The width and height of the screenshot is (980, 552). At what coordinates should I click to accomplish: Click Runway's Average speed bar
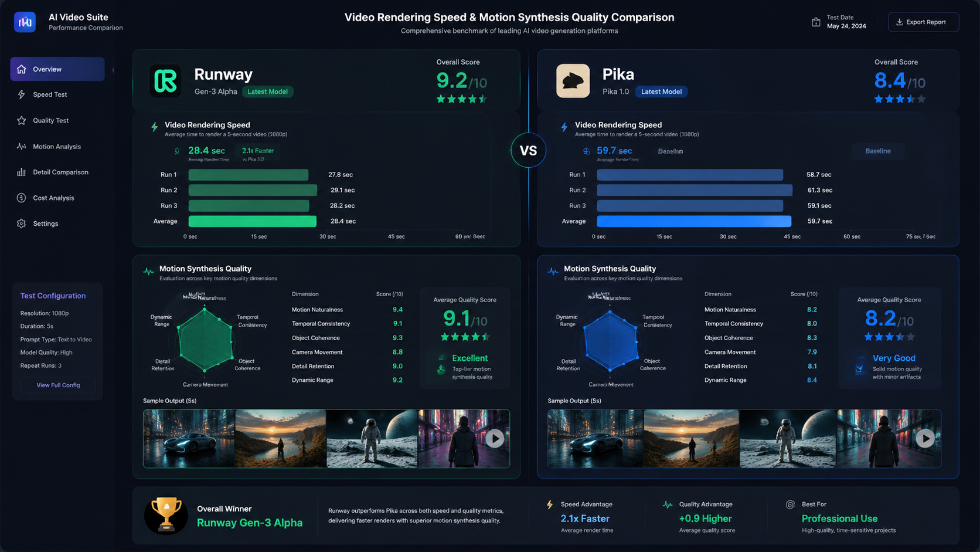tap(252, 221)
